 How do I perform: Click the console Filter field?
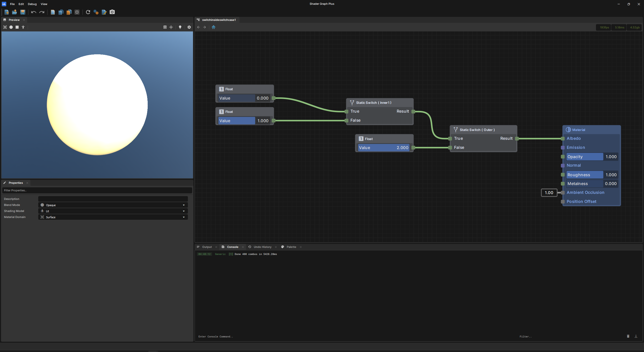point(571,336)
